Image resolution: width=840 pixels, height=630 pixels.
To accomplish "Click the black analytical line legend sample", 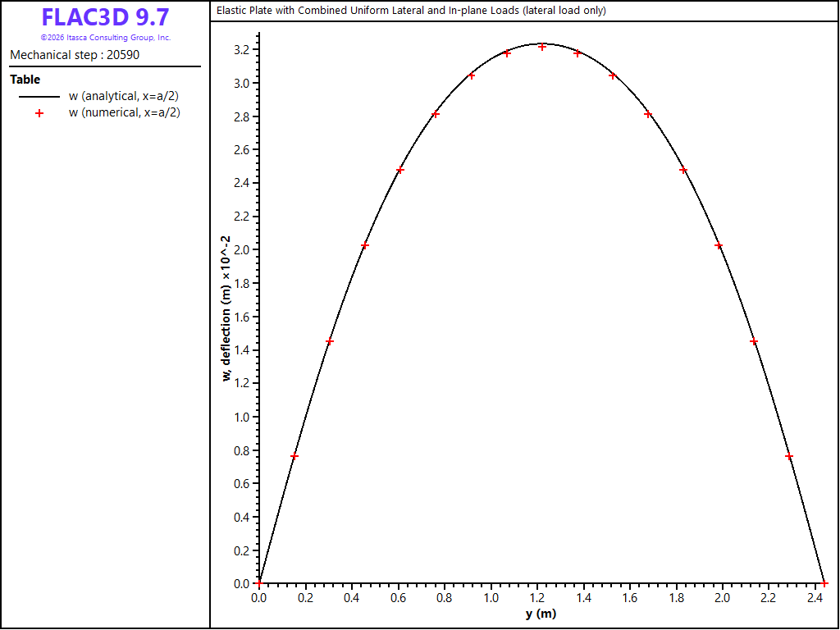I will coord(39,97).
